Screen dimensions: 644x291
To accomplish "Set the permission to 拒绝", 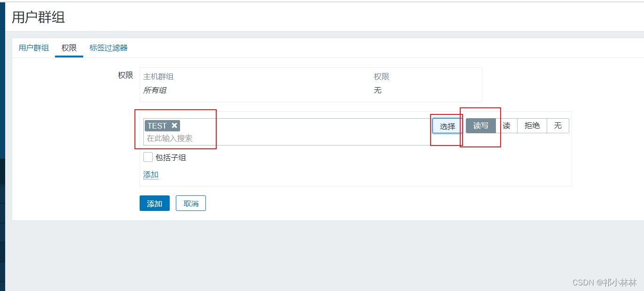I will coord(532,126).
